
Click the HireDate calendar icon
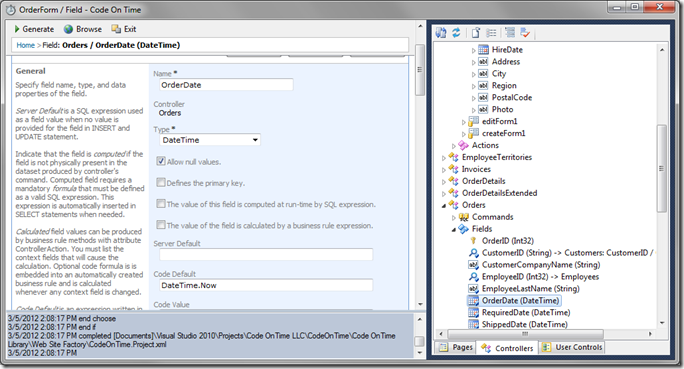[x=483, y=50]
